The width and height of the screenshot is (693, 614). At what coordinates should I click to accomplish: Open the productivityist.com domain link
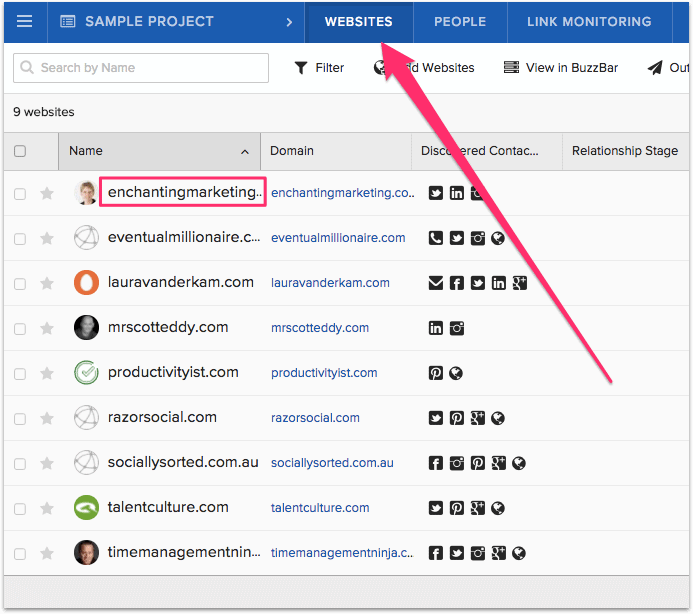(x=324, y=373)
